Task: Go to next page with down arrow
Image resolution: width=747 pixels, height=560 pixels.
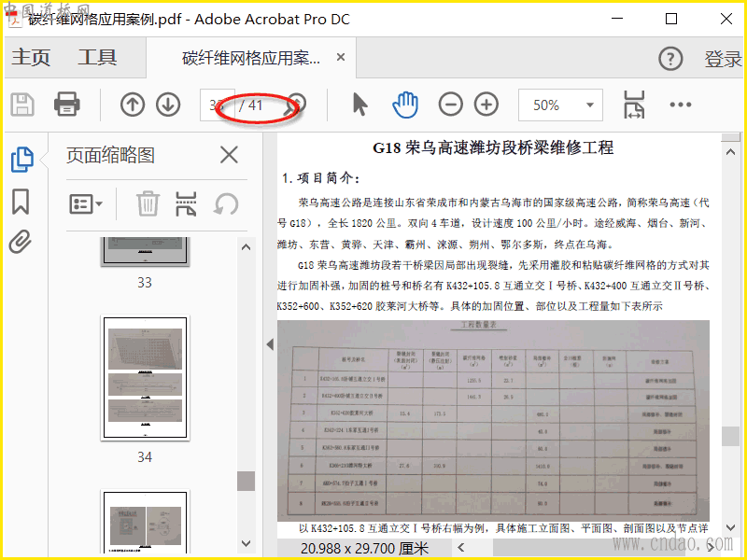Action: coord(168,105)
